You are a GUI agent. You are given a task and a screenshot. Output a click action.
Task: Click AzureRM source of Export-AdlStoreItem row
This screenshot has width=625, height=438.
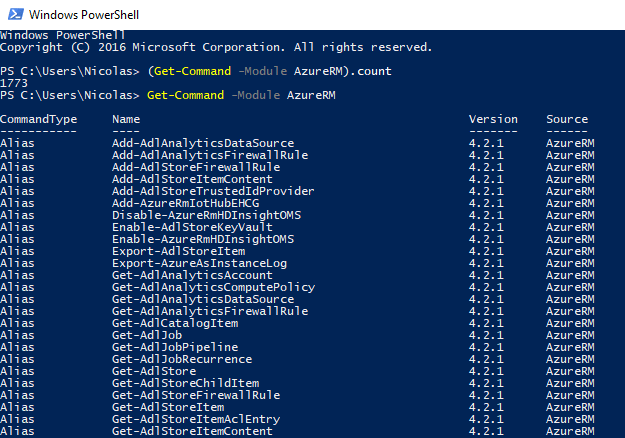click(570, 251)
